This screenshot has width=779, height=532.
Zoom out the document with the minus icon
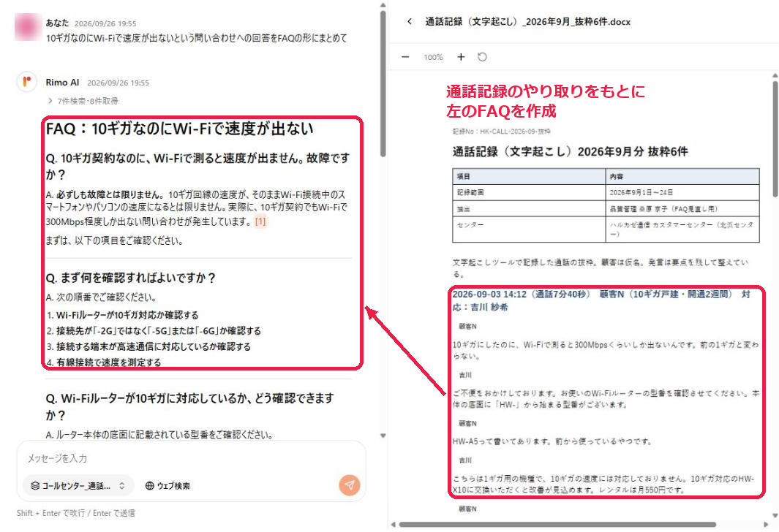pos(405,57)
